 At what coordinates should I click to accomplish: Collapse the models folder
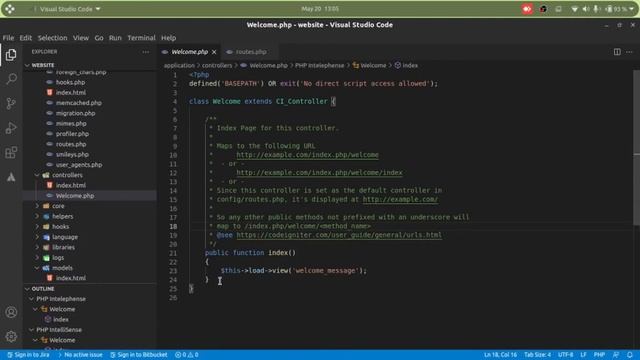click(37, 268)
